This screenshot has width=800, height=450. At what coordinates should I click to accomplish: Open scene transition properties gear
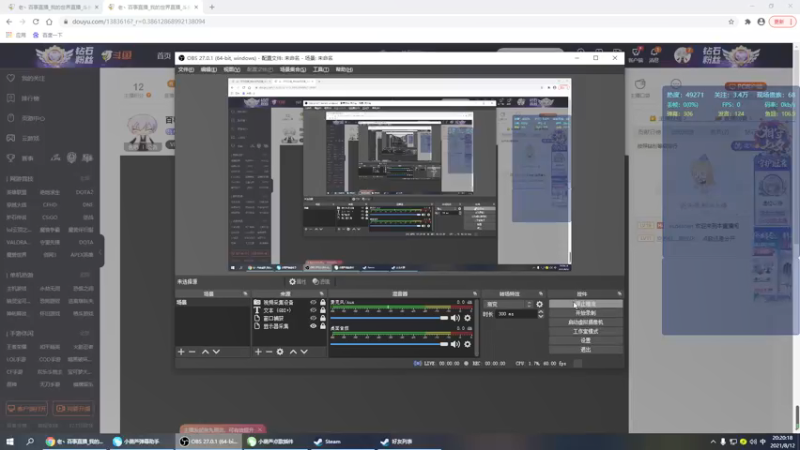(540, 304)
